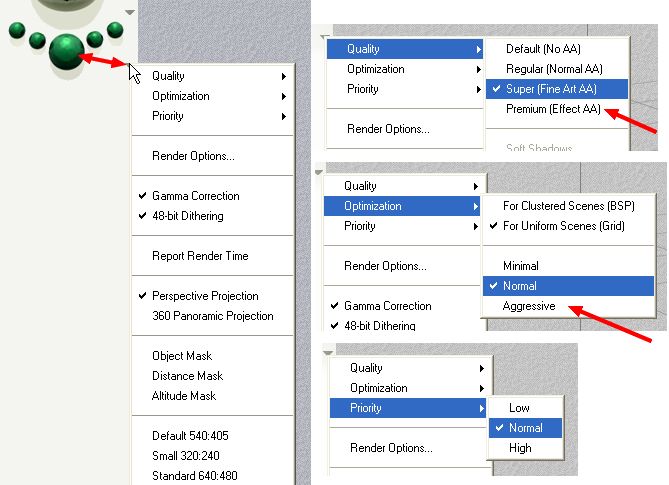The image size is (669, 485).
Task: Click the small green sphere at far right
Action: pyautogui.click(x=115, y=30)
